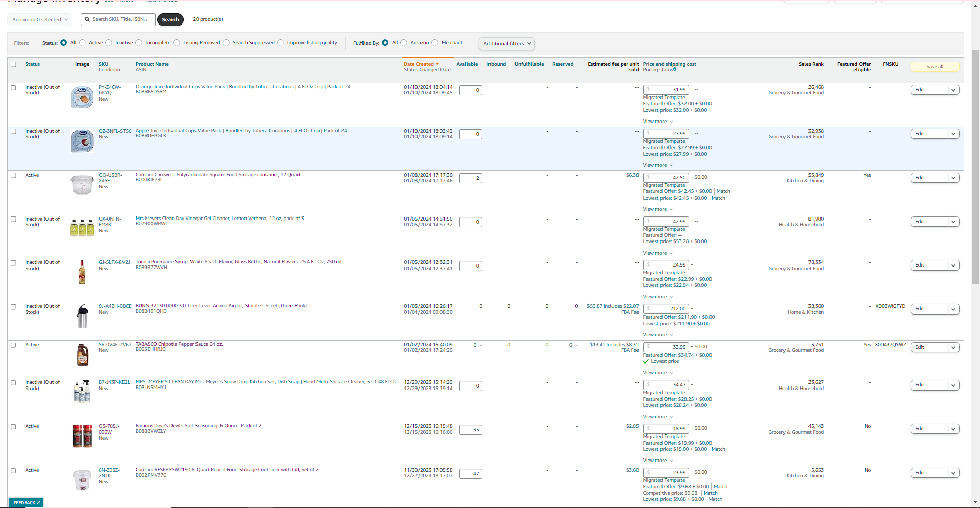The height and width of the screenshot is (508, 980).
Task: Select the Cambro 12 Quart row checkbox
Action: [14, 175]
